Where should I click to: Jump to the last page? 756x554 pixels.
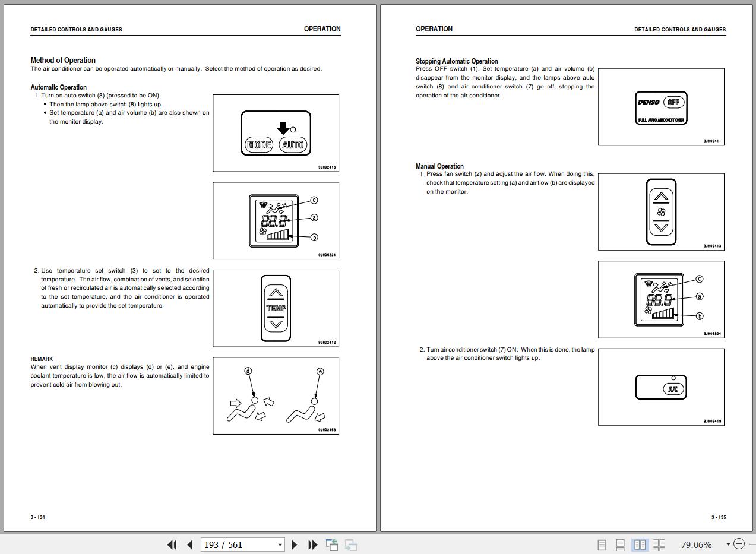[313, 544]
